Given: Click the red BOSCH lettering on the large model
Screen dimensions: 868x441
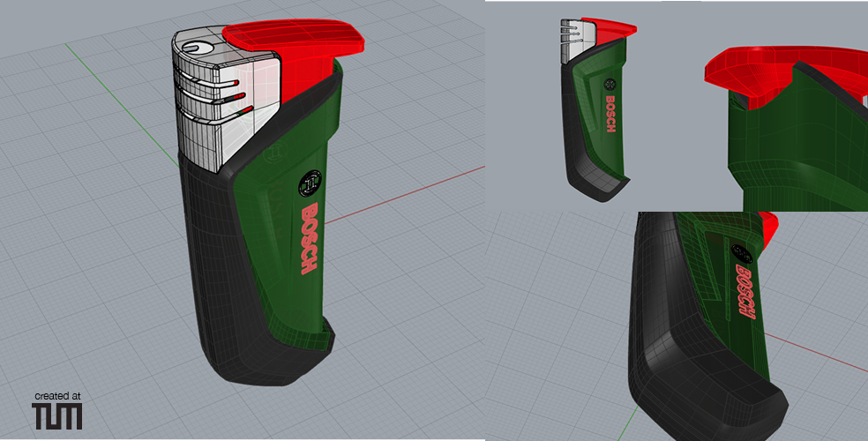Looking at the screenshot, I should click(309, 238).
